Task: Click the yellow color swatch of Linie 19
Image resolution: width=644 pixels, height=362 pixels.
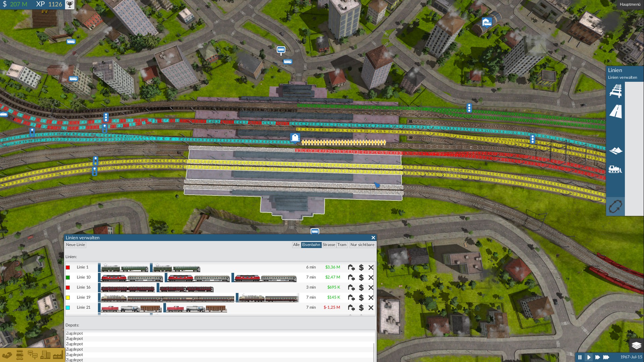Action: tap(68, 298)
